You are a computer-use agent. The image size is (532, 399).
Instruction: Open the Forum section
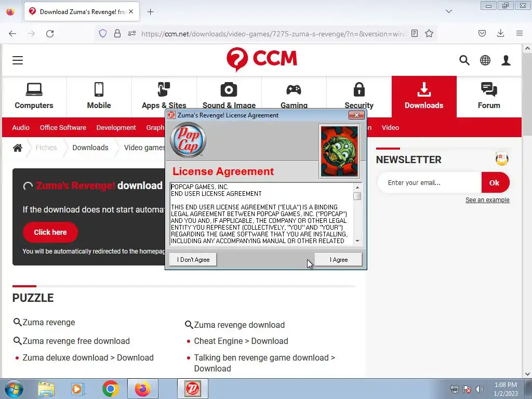489,96
